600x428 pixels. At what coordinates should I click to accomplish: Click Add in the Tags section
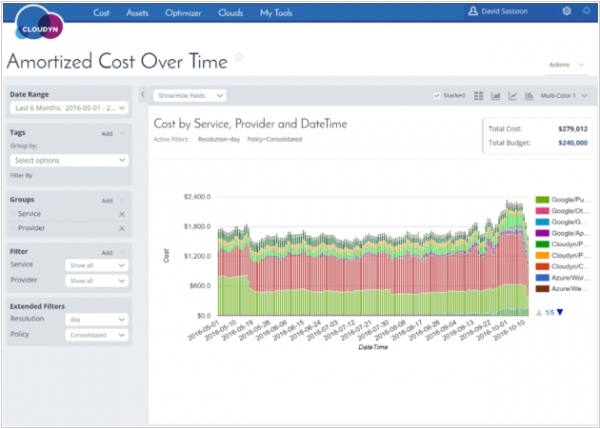[x=106, y=132]
